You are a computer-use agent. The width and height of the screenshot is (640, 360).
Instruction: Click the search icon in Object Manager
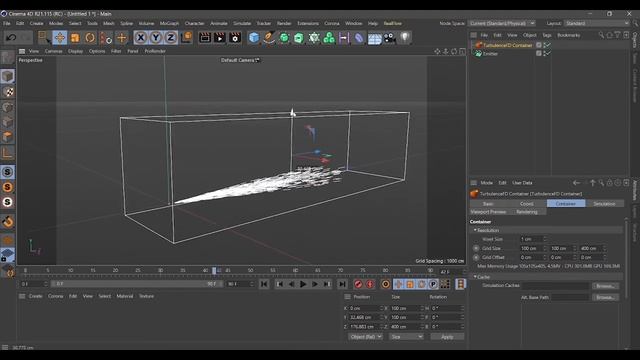pos(601,35)
